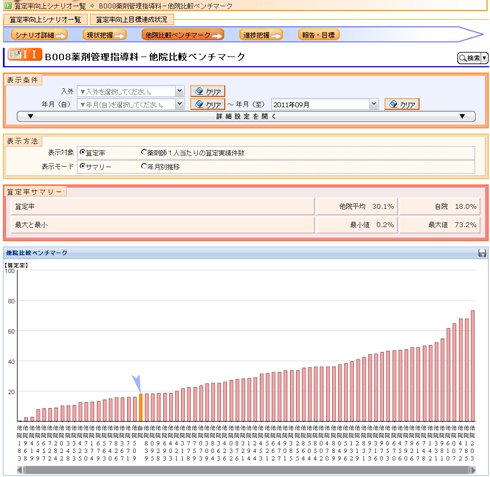Click the blue arrow marker above orange bar
This screenshot has width=490, height=477.
pyautogui.click(x=137, y=383)
